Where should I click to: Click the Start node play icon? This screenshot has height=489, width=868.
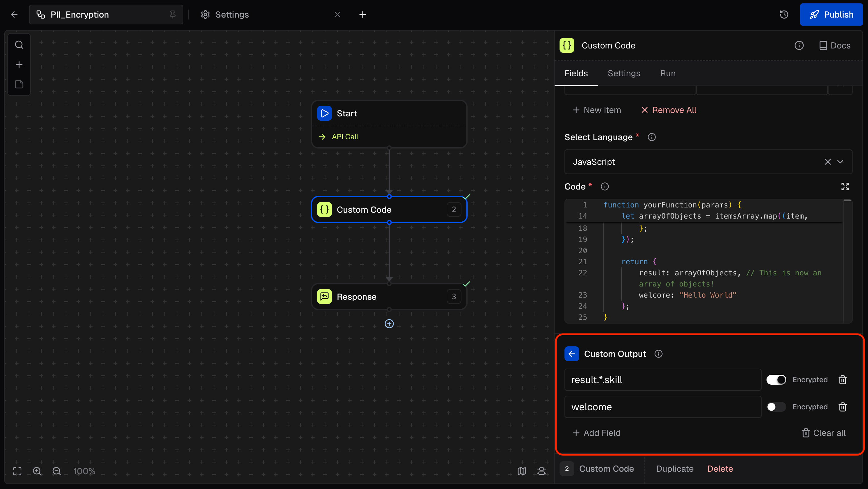(x=324, y=113)
